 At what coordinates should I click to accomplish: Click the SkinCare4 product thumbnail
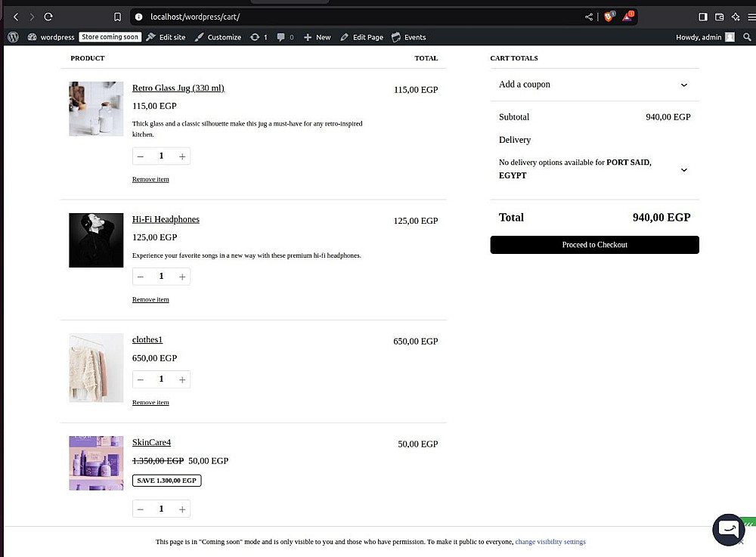click(96, 463)
